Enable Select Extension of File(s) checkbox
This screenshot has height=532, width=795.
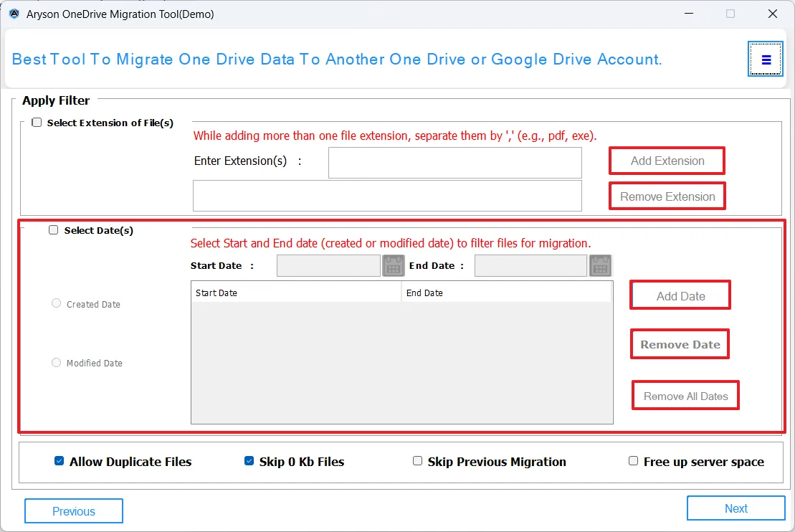(37, 123)
